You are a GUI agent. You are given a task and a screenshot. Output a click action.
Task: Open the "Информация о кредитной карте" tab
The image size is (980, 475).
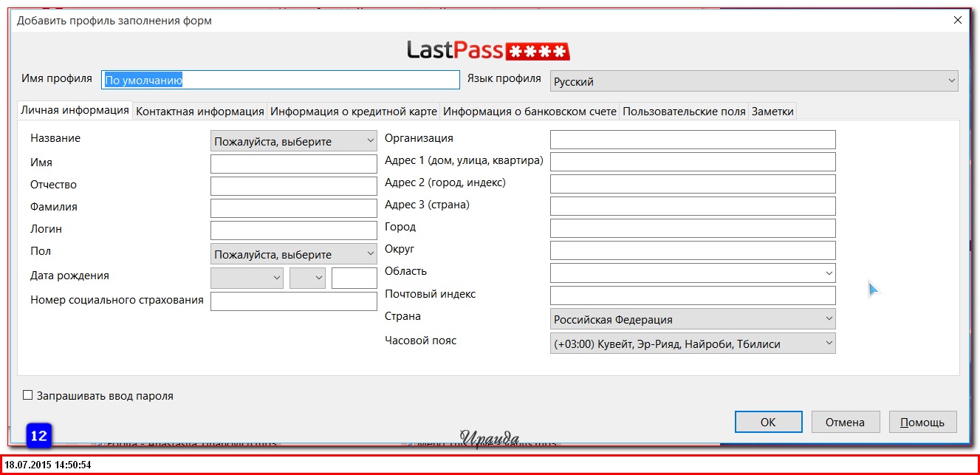pyautogui.click(x=354, y=111)
